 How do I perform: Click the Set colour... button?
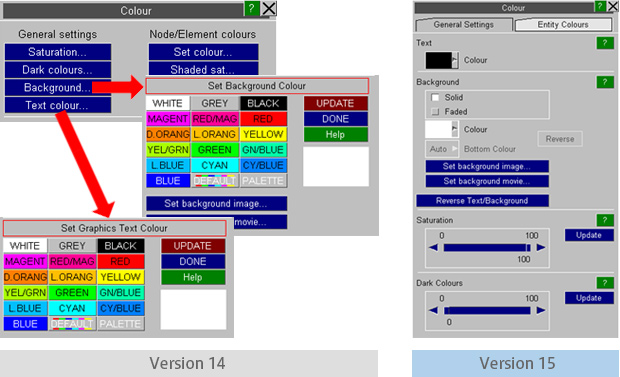[x=203, y=52]
